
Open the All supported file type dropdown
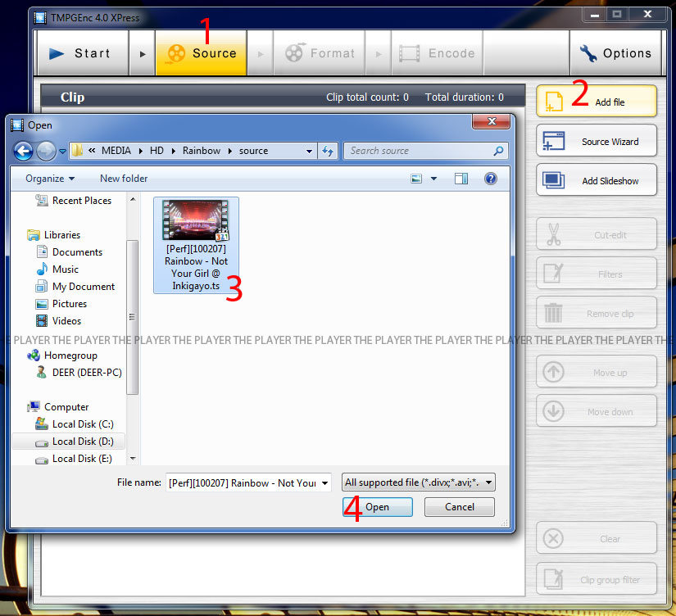coord(418,482)
